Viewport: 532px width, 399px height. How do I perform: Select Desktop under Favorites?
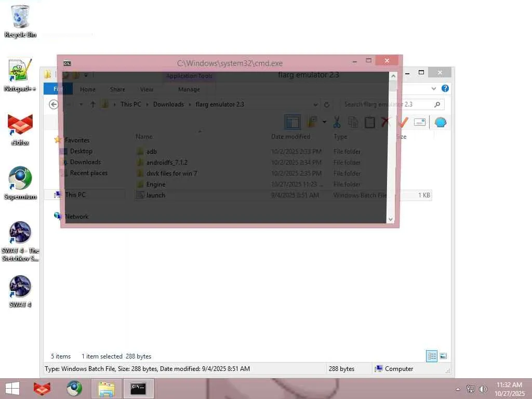81,151
